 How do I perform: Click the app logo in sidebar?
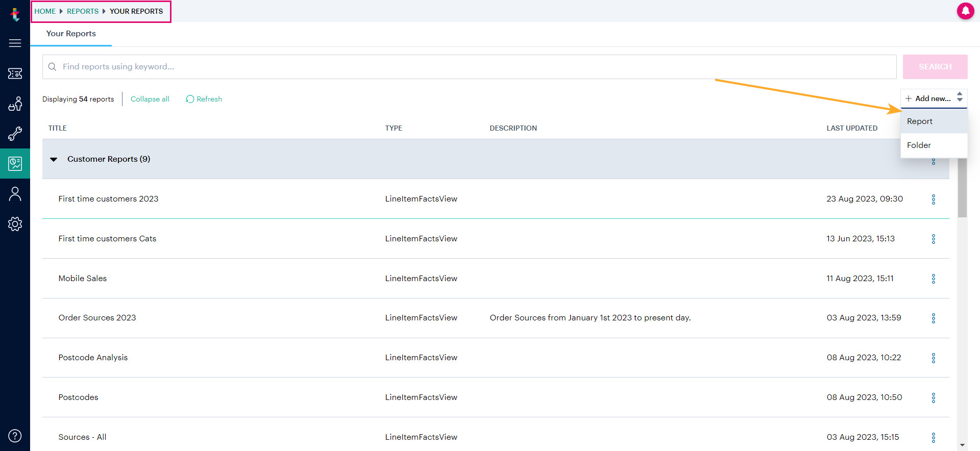click(x=15, y=14)
